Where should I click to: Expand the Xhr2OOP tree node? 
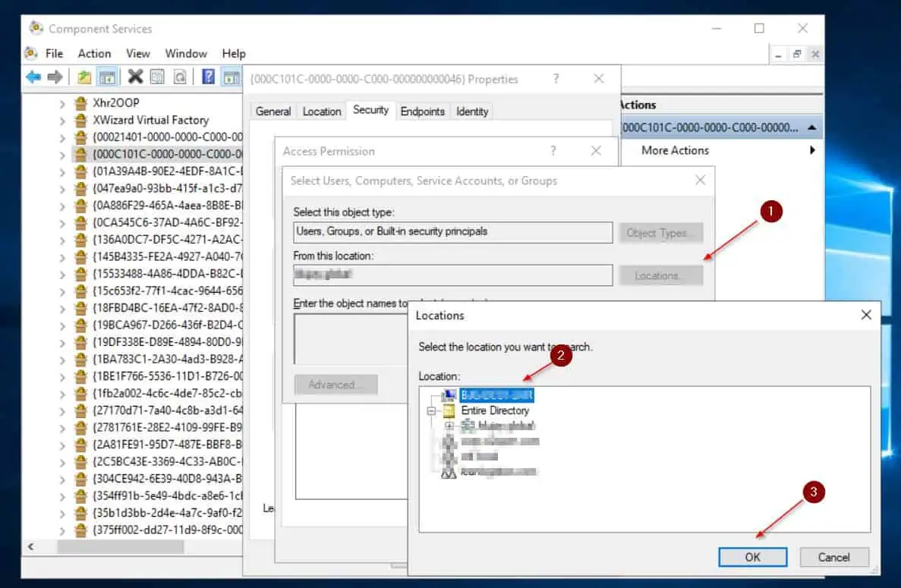pos(62,104)
